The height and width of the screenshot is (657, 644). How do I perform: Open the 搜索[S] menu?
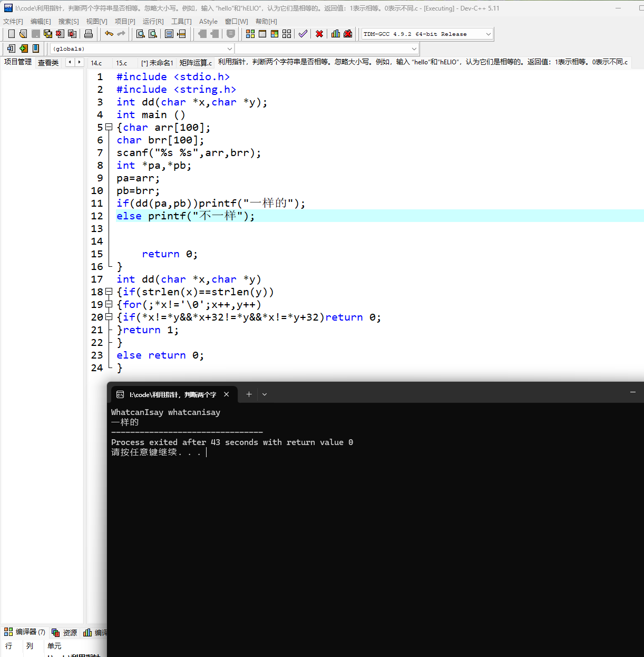[x=69, y=22]
